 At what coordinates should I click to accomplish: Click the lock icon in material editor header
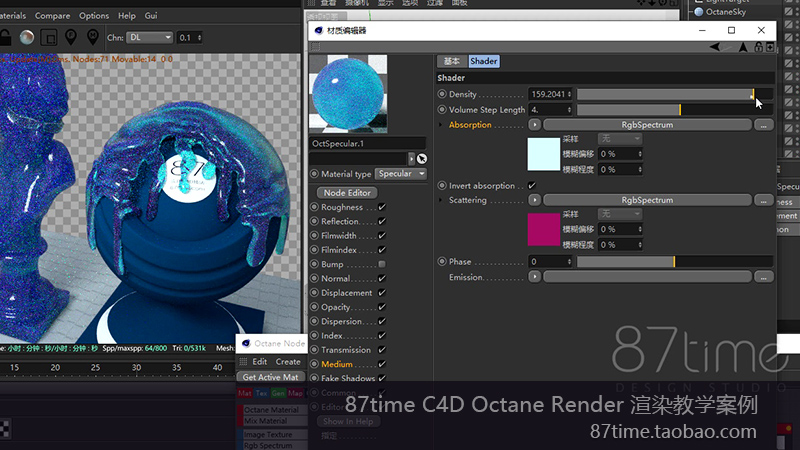point(759,47)
